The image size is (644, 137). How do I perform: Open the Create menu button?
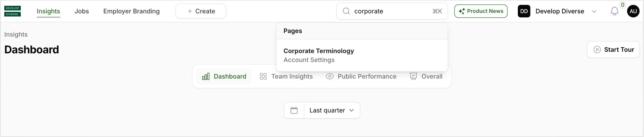click(201, 11)
